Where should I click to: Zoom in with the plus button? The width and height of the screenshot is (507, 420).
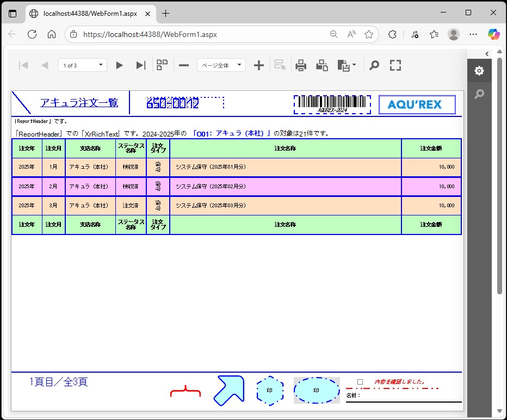259,65
